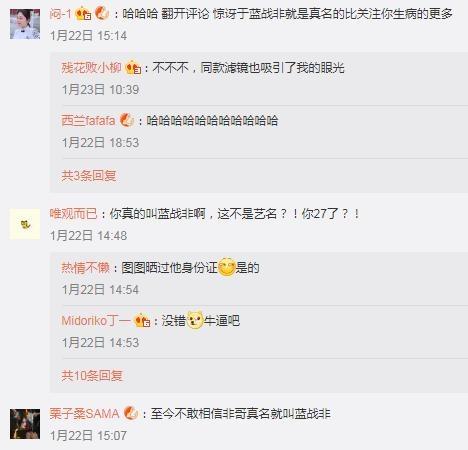Viewport: 468px width, 450px height.
Task: Click the verified badge beside 西兰fafafa
Action: coord(127,120)
